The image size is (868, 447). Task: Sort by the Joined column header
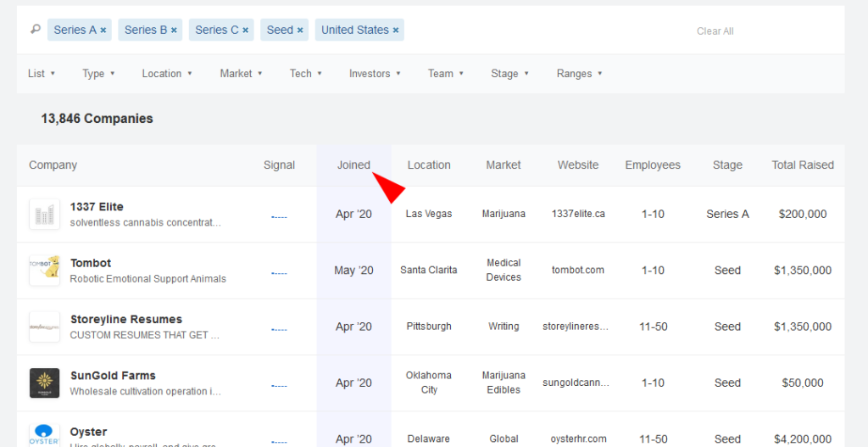(353, 165)
